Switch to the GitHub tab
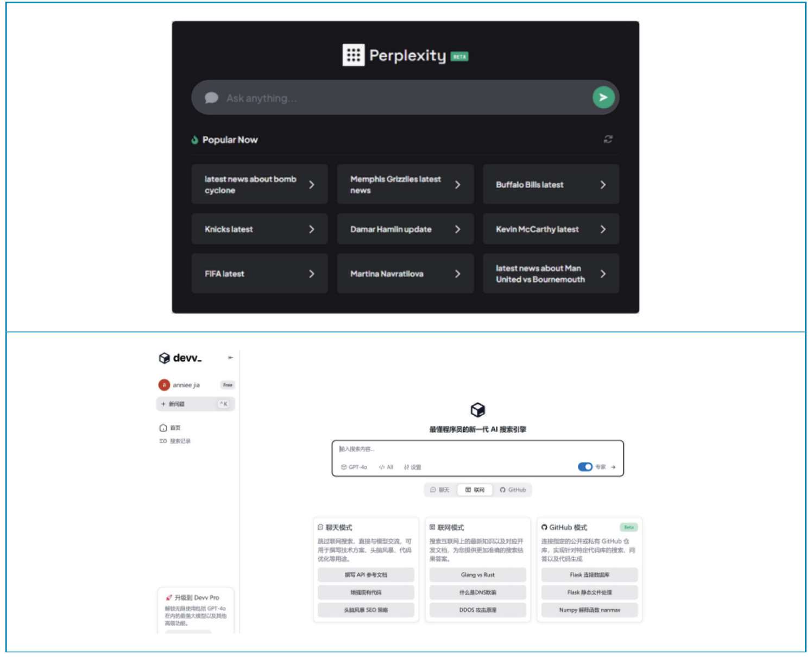Screen dimensions: 812x657 pos(513,490)
